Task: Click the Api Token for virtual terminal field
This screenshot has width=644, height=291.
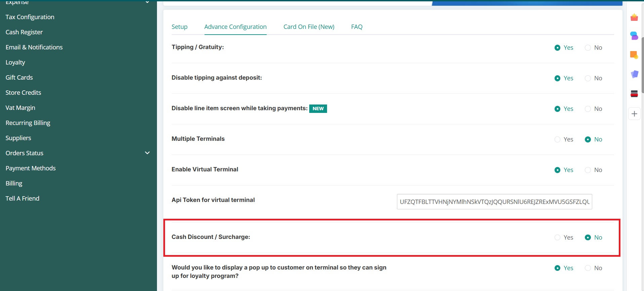Action: [494, 202]
